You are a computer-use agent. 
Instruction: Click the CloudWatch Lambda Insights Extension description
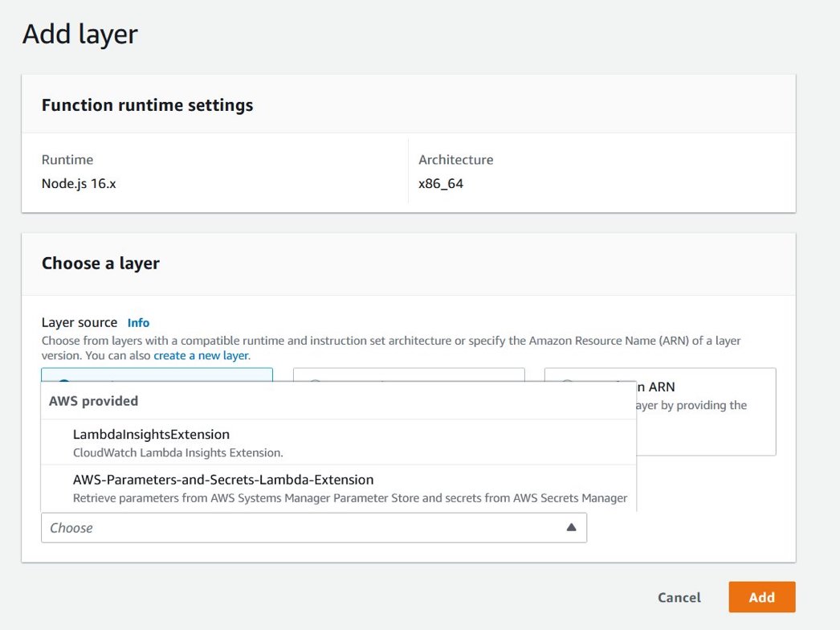click(x=177, y=452)
